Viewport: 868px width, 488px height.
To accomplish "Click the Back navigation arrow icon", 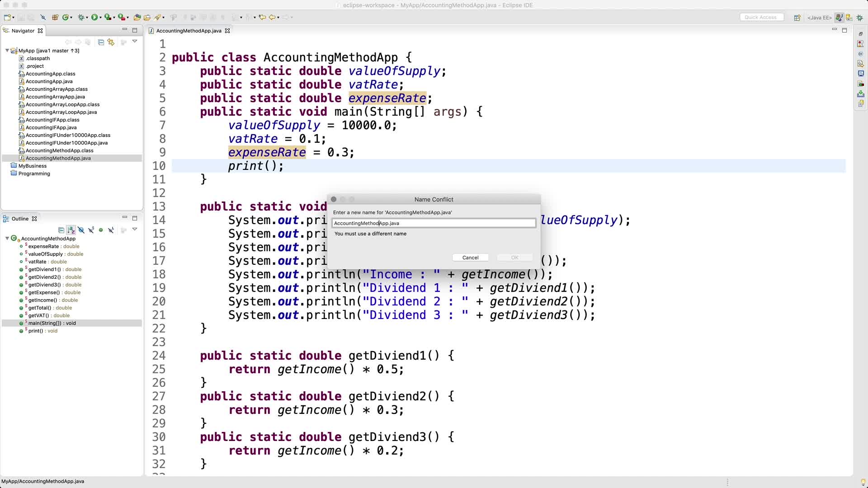I will pyautogui.click(x=272, y=18).
